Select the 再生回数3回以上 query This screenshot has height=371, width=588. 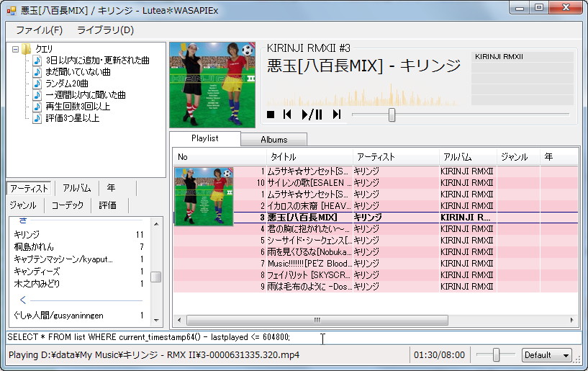click(x=78, y=107)
